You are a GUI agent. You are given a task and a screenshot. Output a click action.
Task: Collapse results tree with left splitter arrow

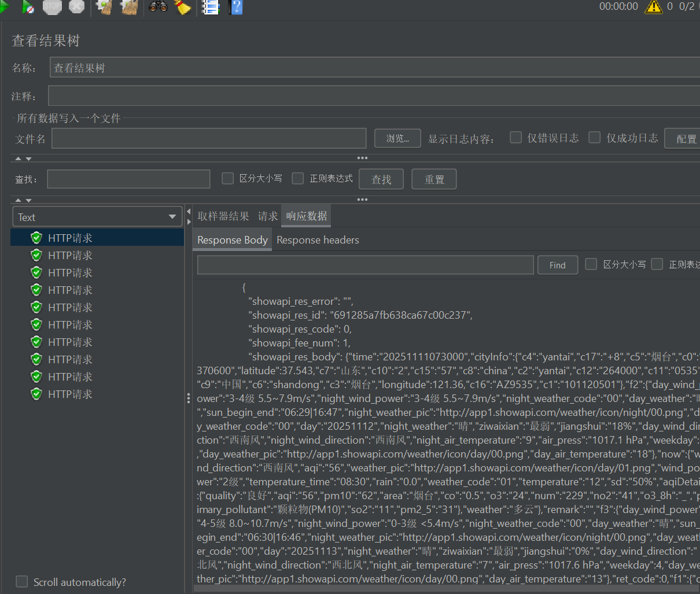188,212
